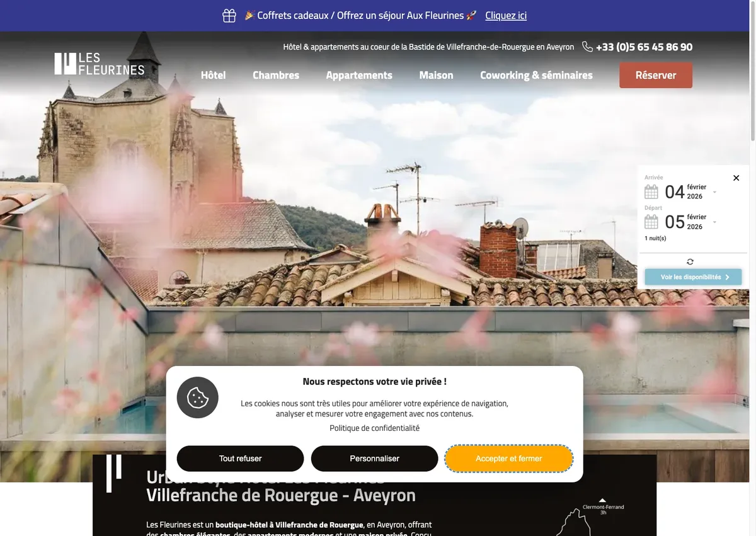Click the Coffrets cadeaux banner text
The width and height of the screenshot is (756, 536).
tap(360, 16)
